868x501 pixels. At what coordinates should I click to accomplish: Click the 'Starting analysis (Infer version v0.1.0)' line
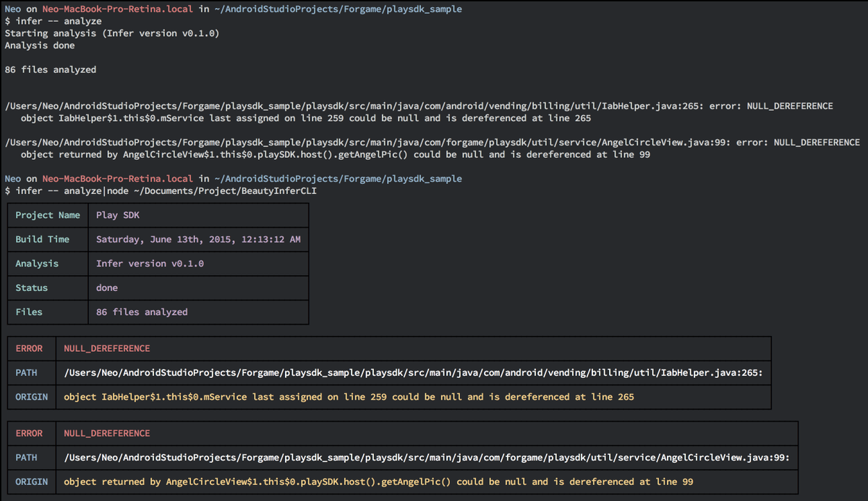click(x=111, y=33)
